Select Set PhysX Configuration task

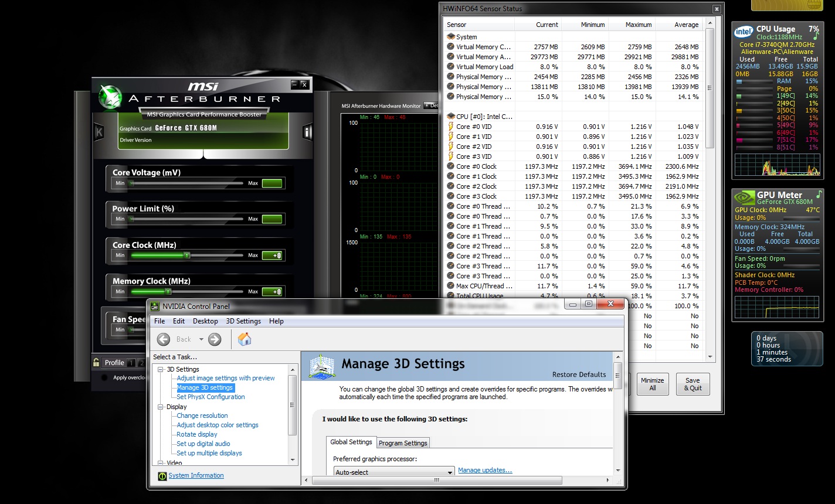(x=211, y=397)
